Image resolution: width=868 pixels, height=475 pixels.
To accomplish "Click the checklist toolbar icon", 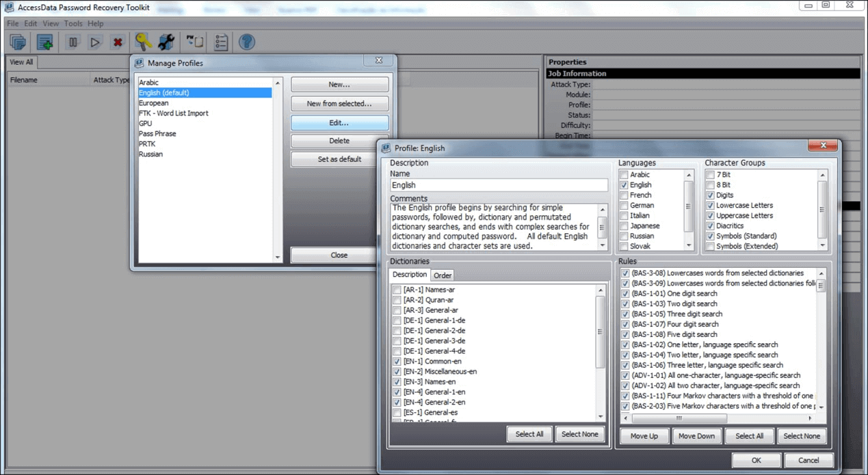I will [x=221, y=42].
